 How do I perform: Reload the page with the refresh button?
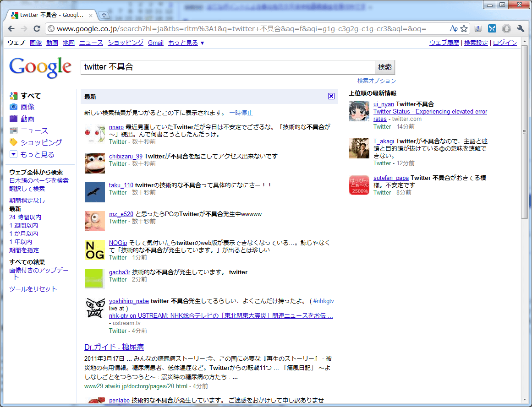pos(37,28)
